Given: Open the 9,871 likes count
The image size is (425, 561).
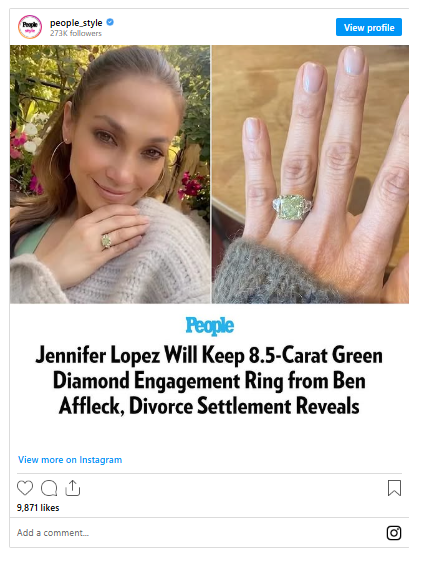Looking at the screenshot, I should tap(38, 508).
